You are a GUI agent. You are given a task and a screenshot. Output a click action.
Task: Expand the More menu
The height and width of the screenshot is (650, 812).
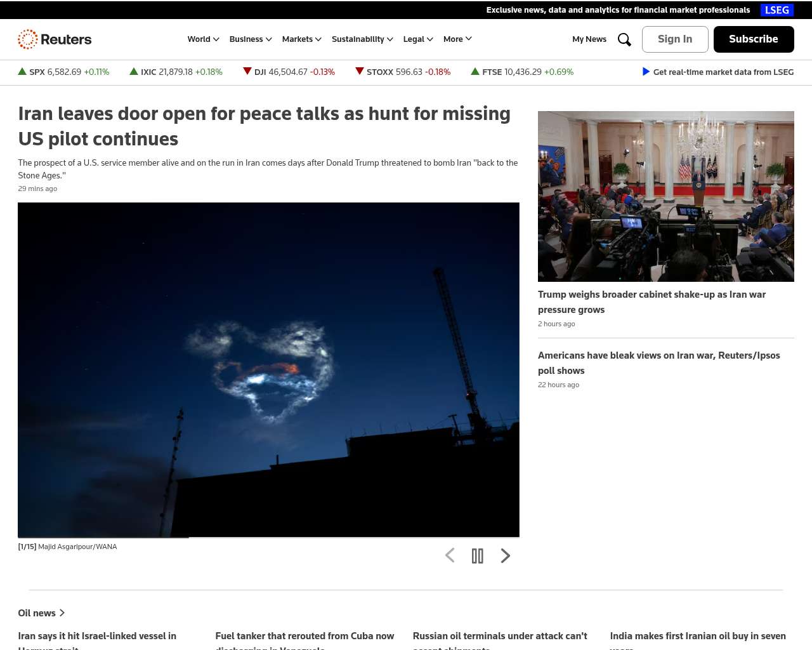pos(457,39)
